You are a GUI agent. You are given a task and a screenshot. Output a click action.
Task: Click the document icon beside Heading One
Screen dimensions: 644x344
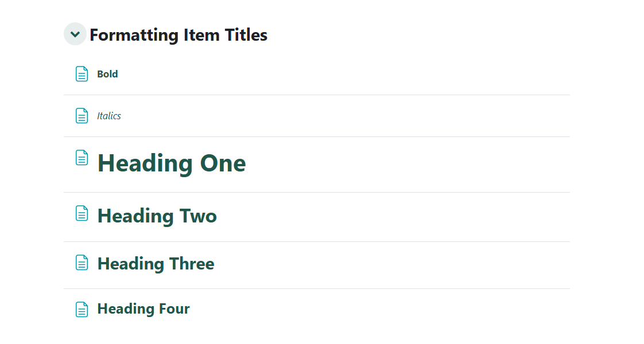(82, 158)
